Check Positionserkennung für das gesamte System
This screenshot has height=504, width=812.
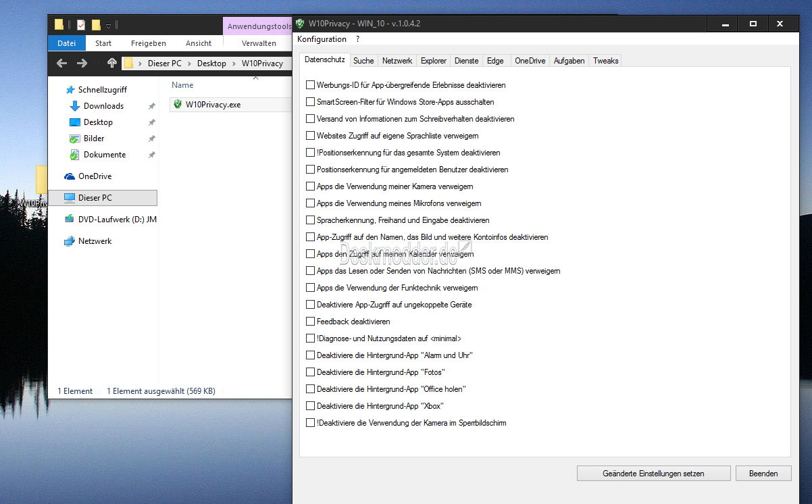pyautogui.click(x=311, y=153)
